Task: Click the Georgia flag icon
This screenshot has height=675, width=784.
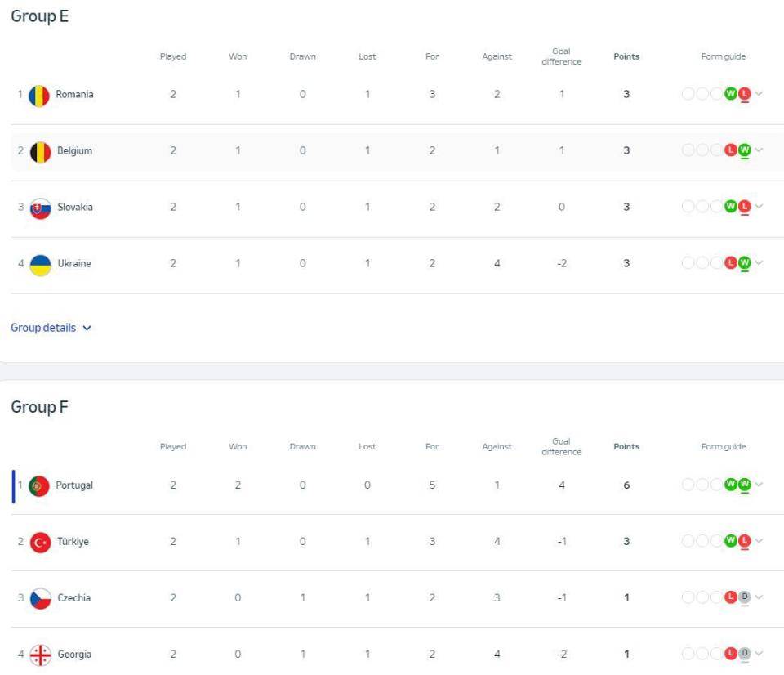Action: (41, 655)
